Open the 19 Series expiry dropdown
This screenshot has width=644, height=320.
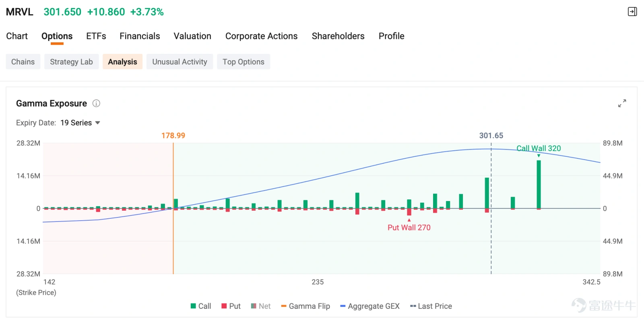[80, 123]
